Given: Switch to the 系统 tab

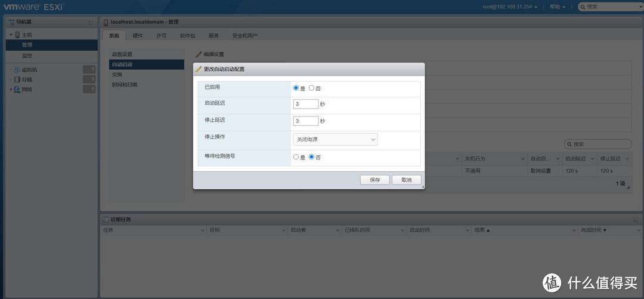Looking at the screenshot, I should click(x=114, y=36).
